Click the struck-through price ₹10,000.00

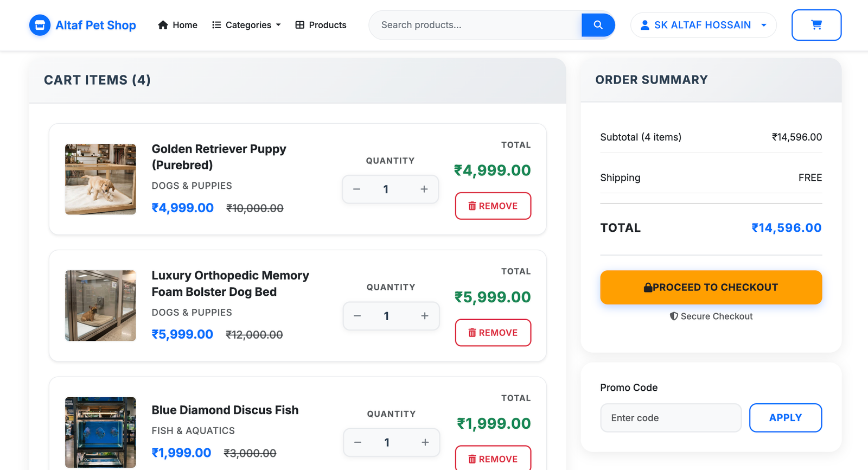tap(255, 208)
